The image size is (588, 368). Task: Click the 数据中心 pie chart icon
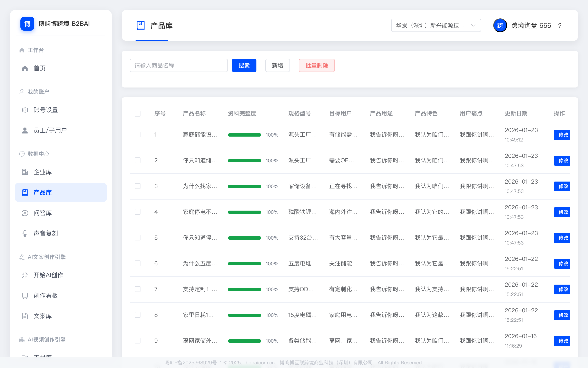click(x=22, y=154)
